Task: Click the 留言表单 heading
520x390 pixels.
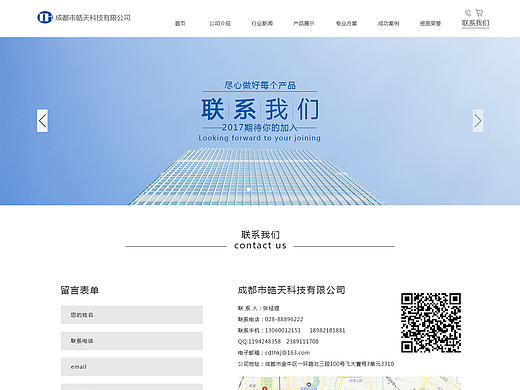Action: point(80,290)
